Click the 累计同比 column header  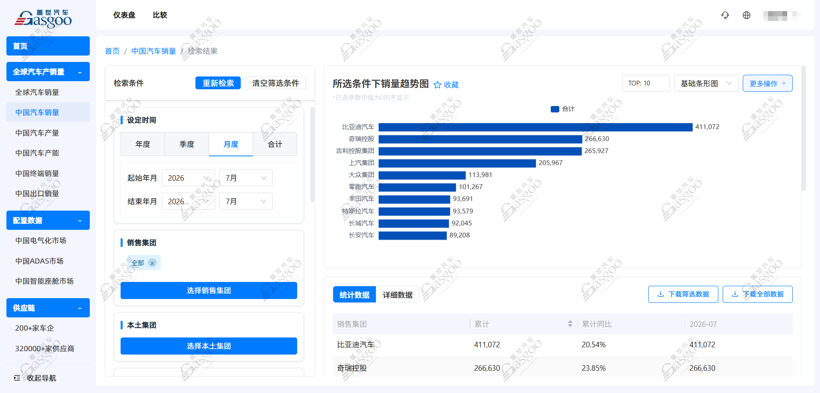coord(597,324)
